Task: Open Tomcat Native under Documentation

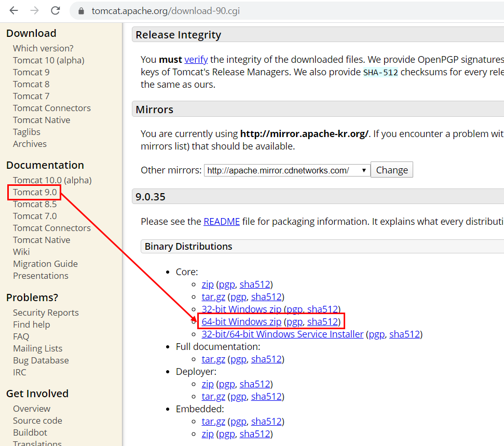Action: (42, 239)
